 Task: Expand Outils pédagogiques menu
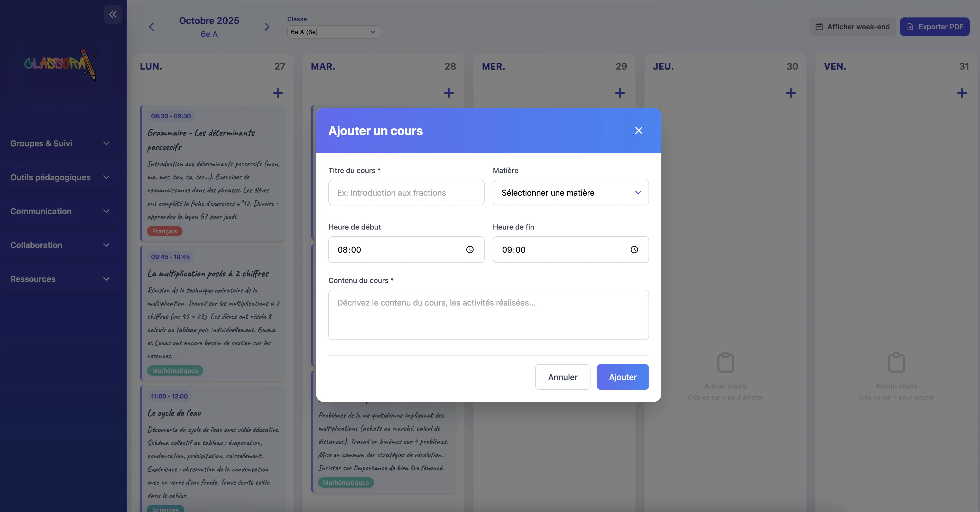pyautogui.click(x=60, y=177)
